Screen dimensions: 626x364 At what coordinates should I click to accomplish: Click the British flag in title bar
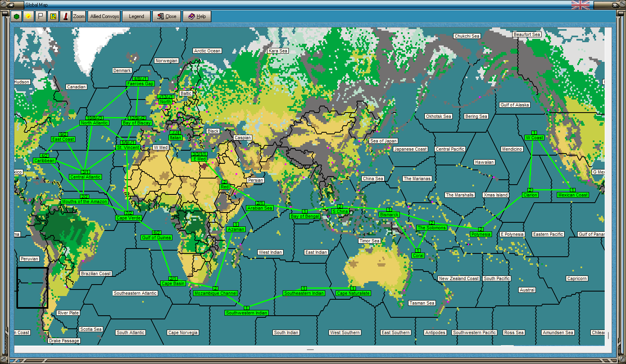[581, 5]
